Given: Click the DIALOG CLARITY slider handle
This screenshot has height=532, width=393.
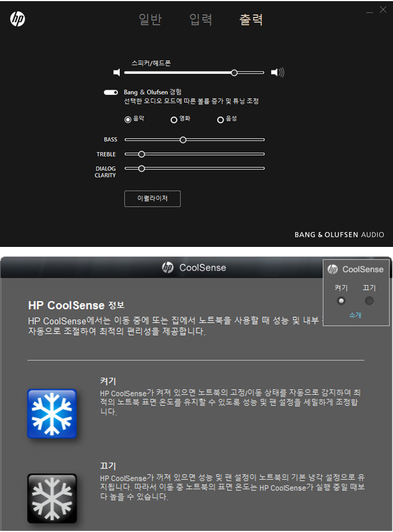Looking at the screenshot, I should [141, 168].
